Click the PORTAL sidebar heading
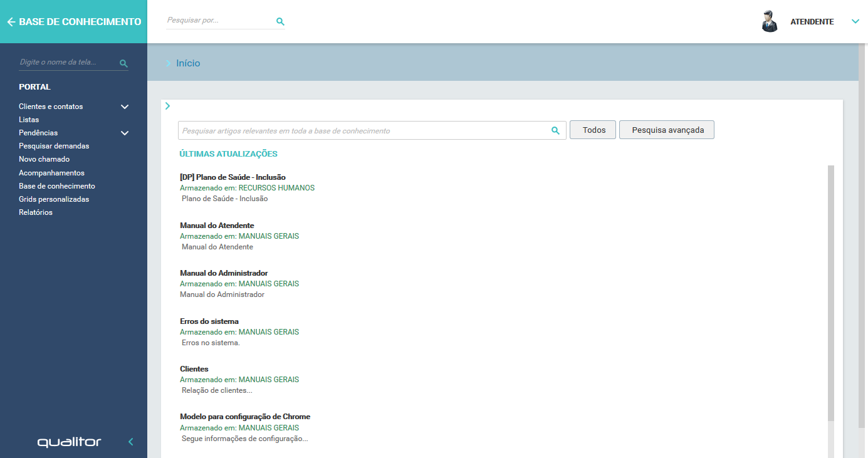Viewport: 868px width, 458px height. [34, 87]
